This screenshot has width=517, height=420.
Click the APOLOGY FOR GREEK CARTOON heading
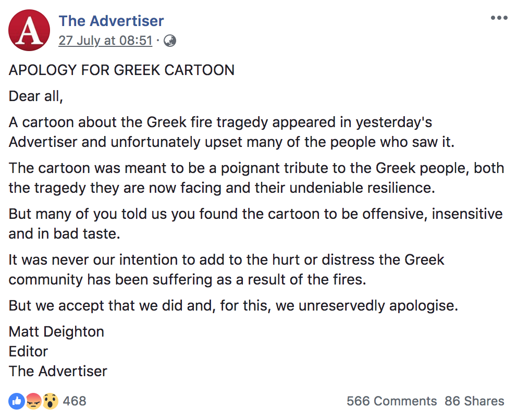(x=121, y=70)
